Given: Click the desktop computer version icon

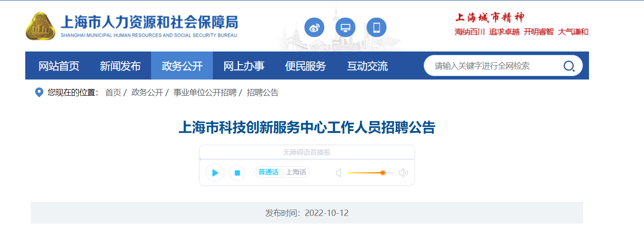Looking at the screenshot, I should [345, 28].
